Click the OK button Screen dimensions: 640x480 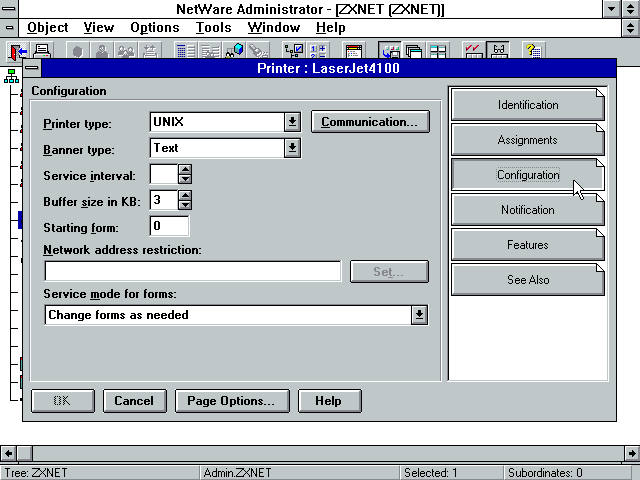click(63, 401)
